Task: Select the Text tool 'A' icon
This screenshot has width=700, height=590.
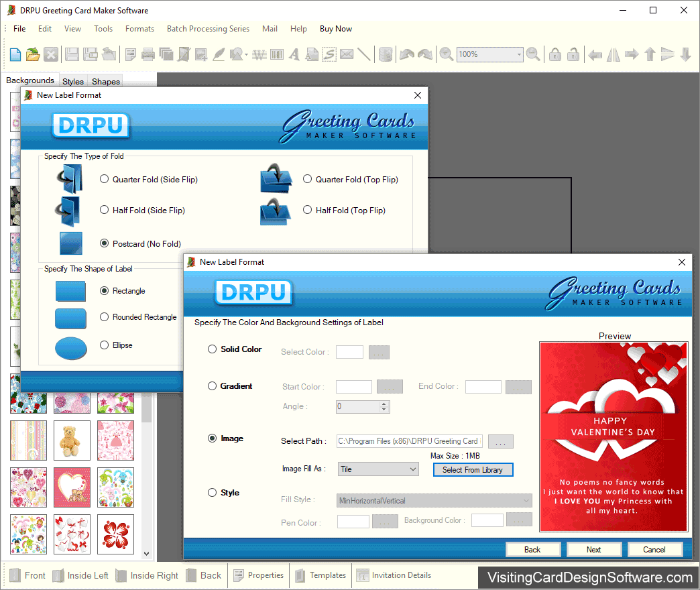Action: 294,54
